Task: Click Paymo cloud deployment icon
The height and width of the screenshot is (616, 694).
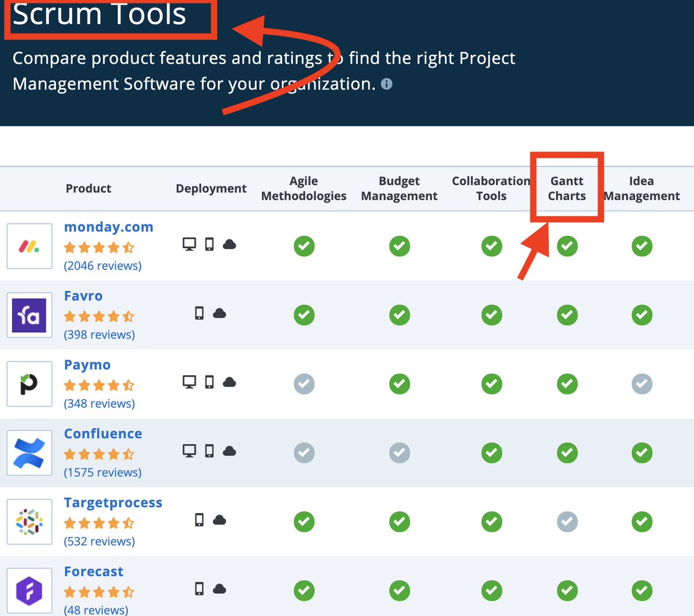Action: click(x=230, y=382)
